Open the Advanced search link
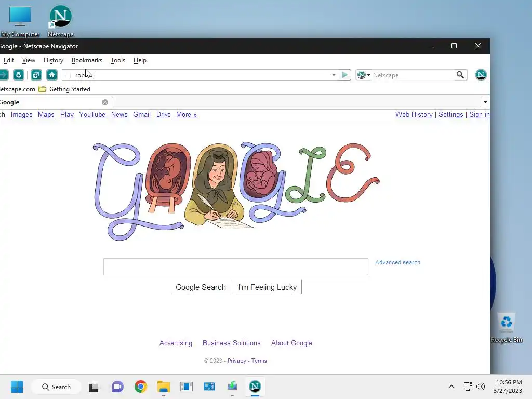The height and width of the screenshot is (399, 532). [x=397, y=262]
